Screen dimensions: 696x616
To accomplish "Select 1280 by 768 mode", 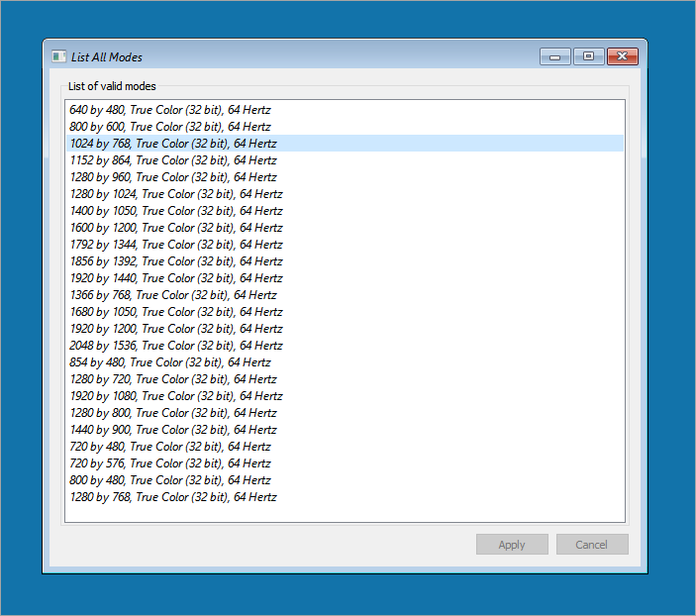I will pyautogui.click(x=345, y=497).
